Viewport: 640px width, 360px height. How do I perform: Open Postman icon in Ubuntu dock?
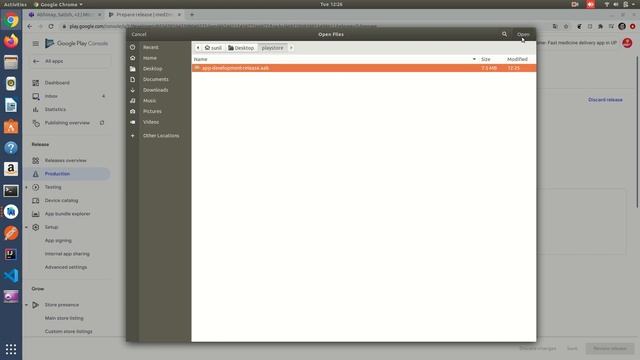(11, 233)
